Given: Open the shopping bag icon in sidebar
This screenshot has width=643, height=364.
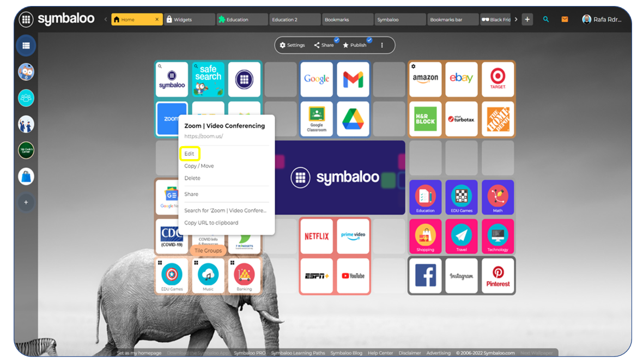Looking at the screenshot, I should click(x=26, y=177).
